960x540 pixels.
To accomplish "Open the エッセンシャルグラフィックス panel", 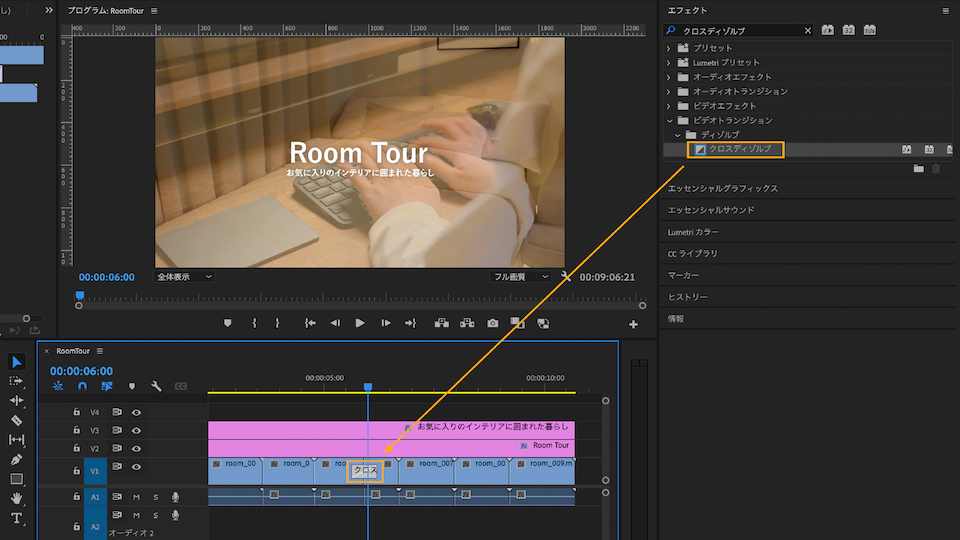I will 722,188.
